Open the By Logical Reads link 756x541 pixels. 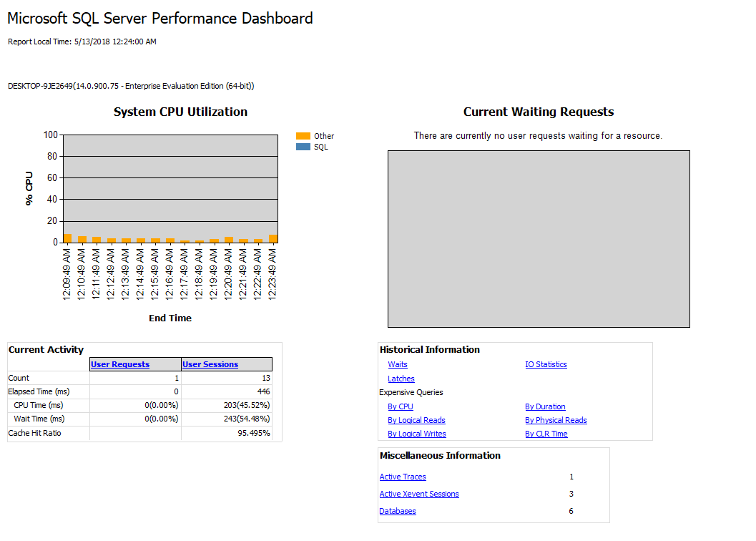coord(416,420)
